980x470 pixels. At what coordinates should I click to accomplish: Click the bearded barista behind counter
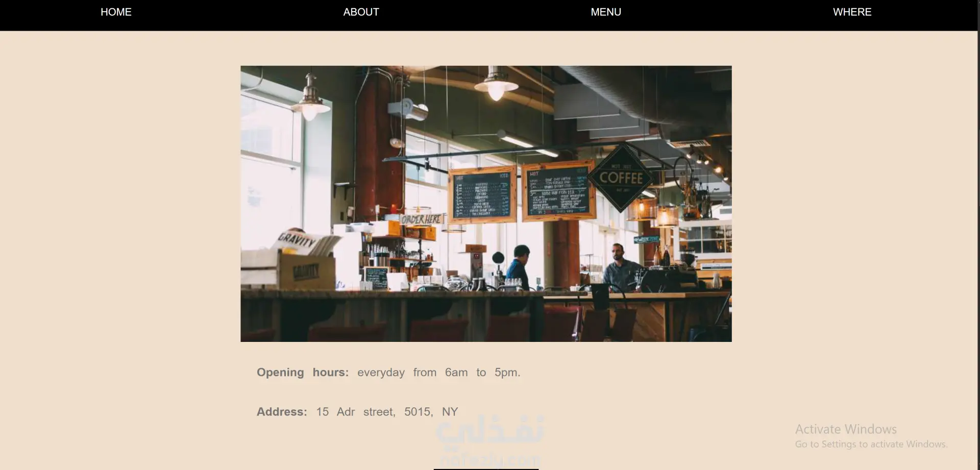(621, 267)
